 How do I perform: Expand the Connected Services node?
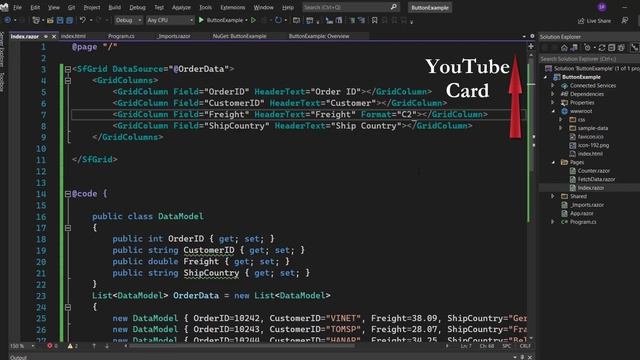tap(553, 86)
